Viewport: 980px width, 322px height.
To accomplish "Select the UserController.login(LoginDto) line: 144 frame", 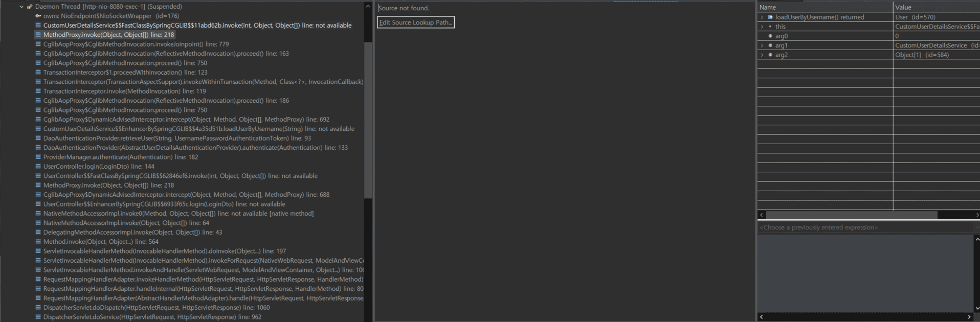I will tap(99, 167).
